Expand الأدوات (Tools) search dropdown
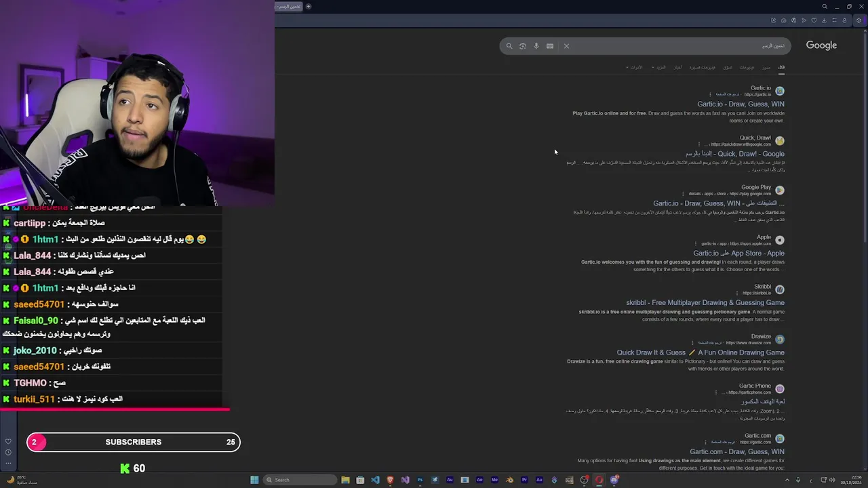 [635, 67]
